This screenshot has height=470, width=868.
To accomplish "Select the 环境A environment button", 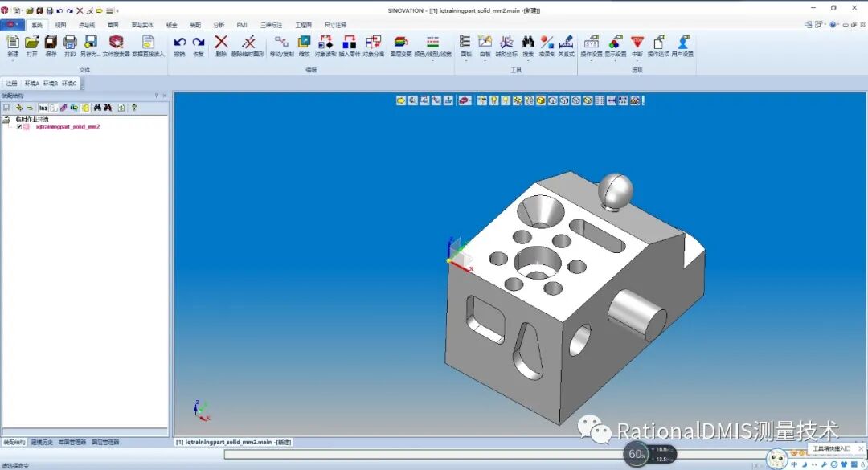I will point(31,84).
